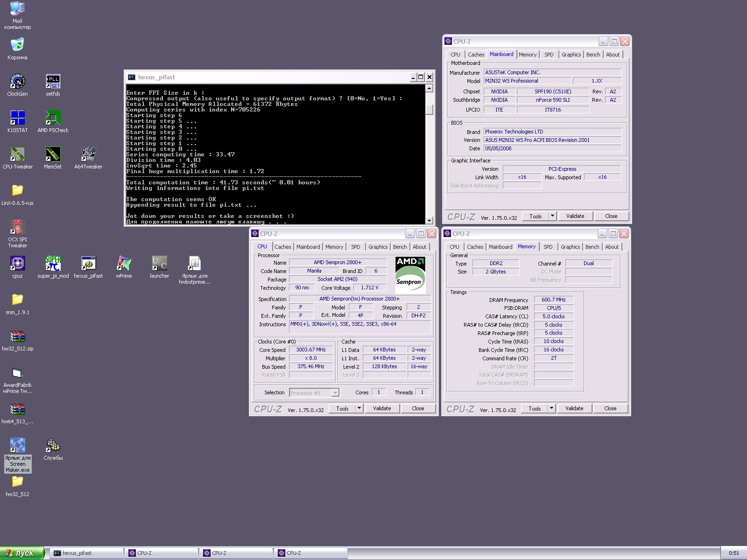Image resolution: width=747 pixels, height=560 pixels.
Task: Switch to About tab in Memory CPU-Z window
Action: click(x=612, y=247)
